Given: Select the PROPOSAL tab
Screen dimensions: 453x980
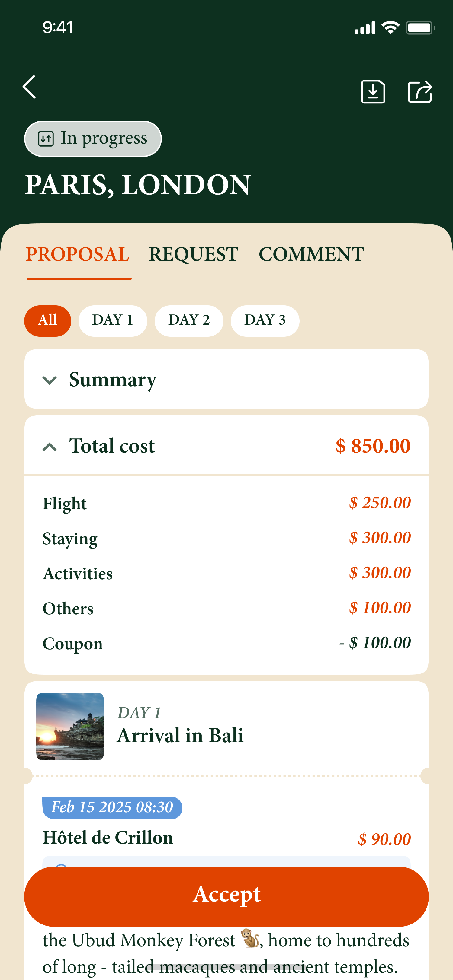Looking at the screenshot, I should (78, 254).
